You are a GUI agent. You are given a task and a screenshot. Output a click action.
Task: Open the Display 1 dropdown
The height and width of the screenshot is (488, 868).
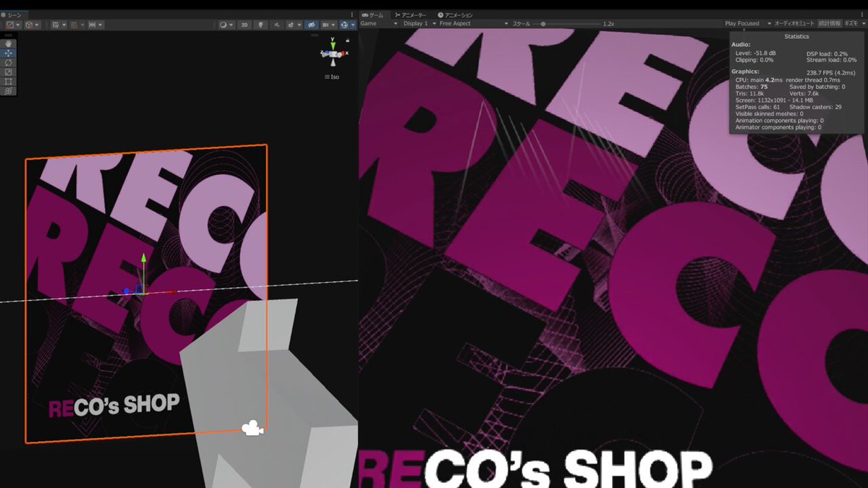point(419,23)
